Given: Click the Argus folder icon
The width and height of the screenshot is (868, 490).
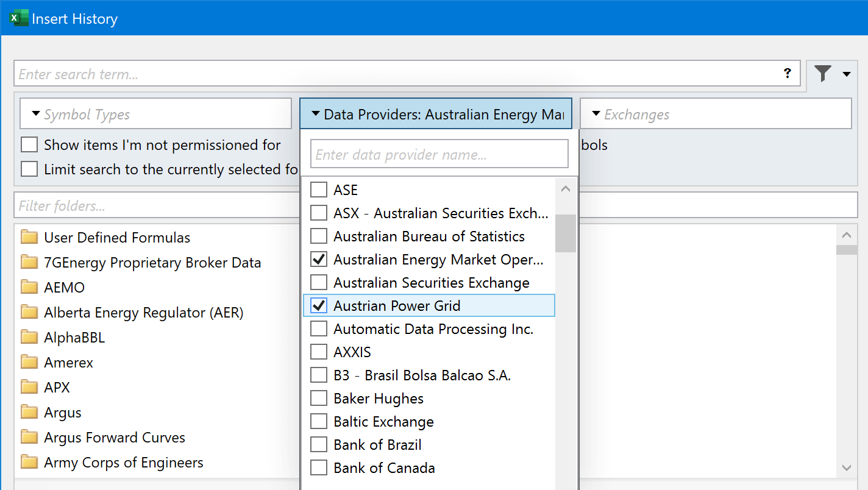Looking at the screenshot, I should [29, 412].
